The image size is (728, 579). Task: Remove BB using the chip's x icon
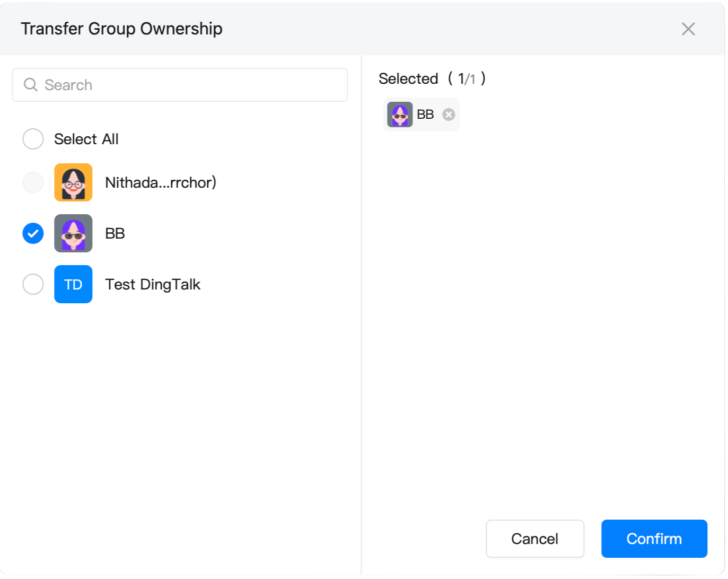pos(449,115)
